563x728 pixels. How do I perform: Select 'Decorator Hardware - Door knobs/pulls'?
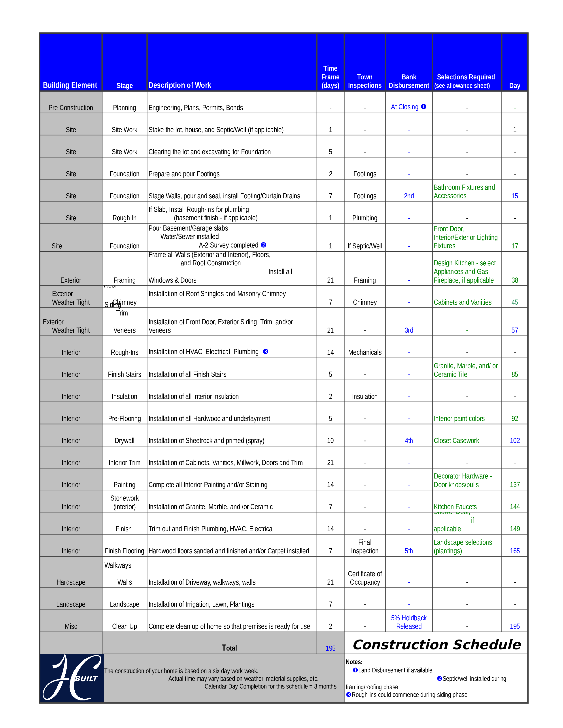coord(463,480)
